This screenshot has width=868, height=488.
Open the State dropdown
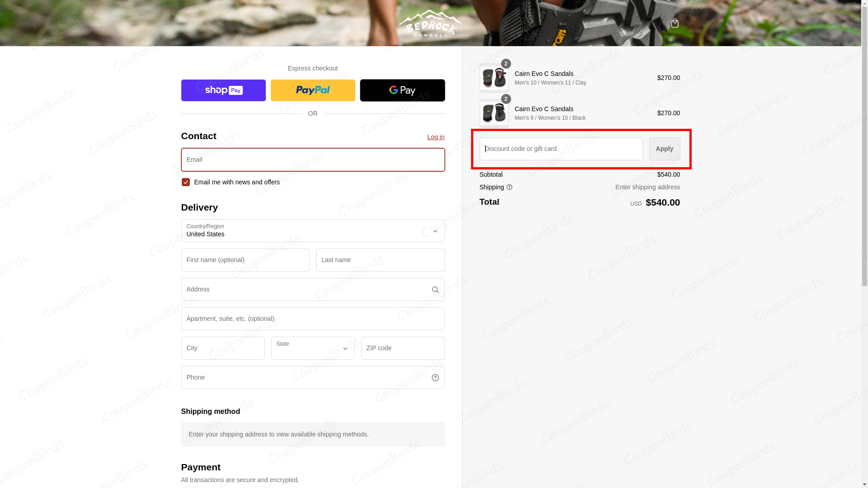click(312, 348)
